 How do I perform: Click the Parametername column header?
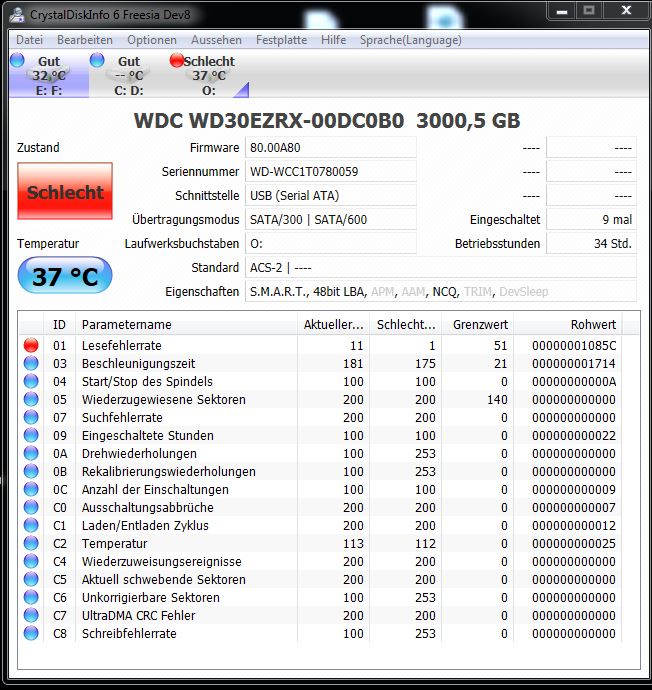coord(186,325)
